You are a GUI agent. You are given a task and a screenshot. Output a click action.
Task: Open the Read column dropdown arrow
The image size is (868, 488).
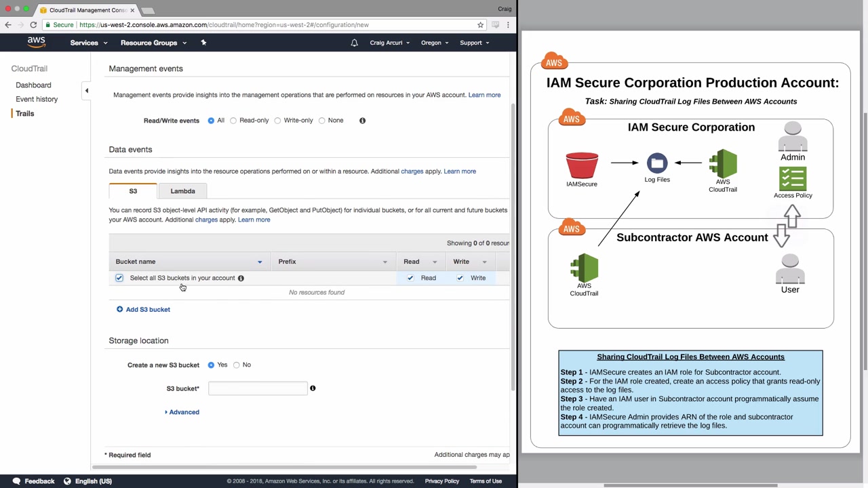coord(435,262)
